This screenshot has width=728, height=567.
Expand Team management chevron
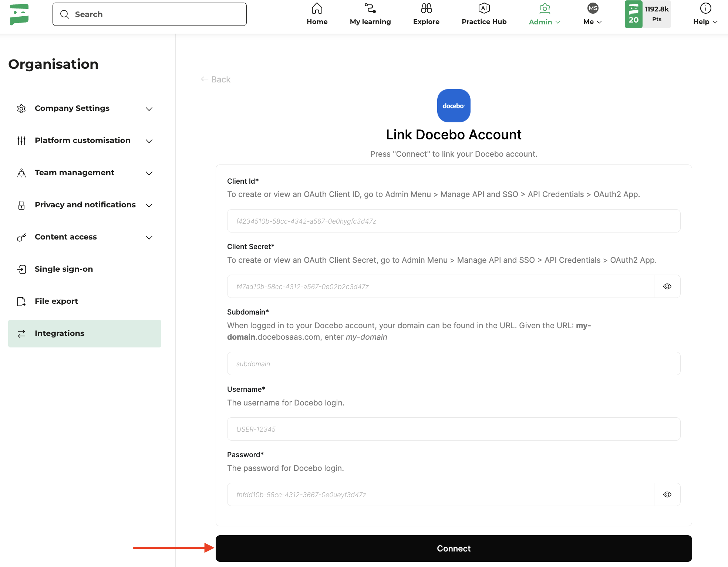coord(149,173)
